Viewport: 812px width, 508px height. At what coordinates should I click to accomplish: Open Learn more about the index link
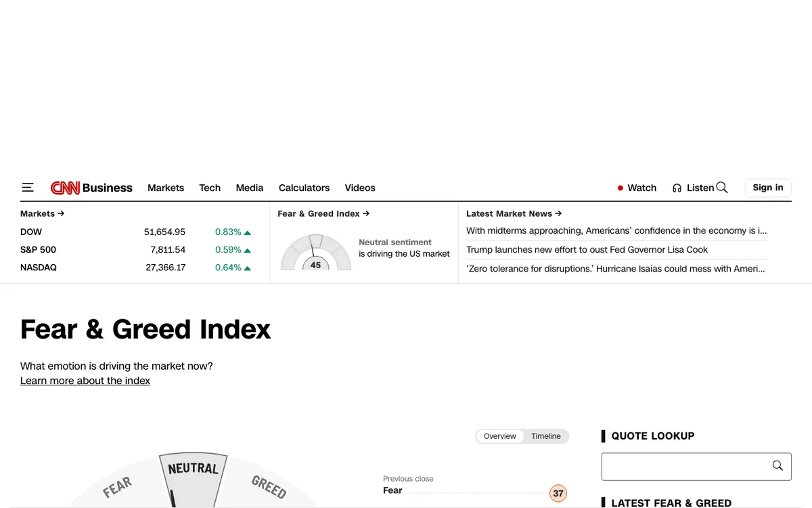tap(85, 381)
